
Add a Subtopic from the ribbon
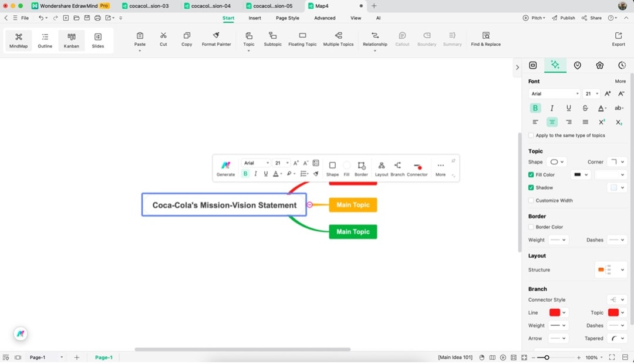tap(273, 39)
